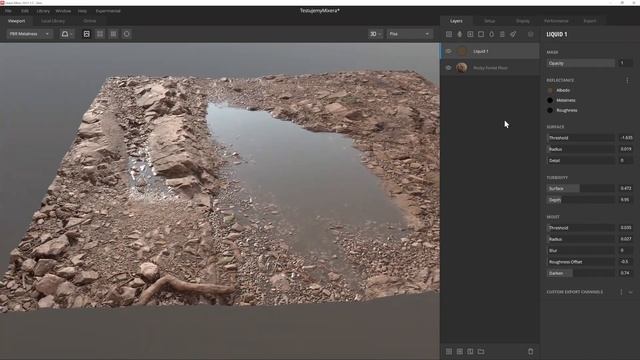The image size is (640, 360).
Task: Add a liquid layer using the droplet icon
Action: click(x=491, y=34)
